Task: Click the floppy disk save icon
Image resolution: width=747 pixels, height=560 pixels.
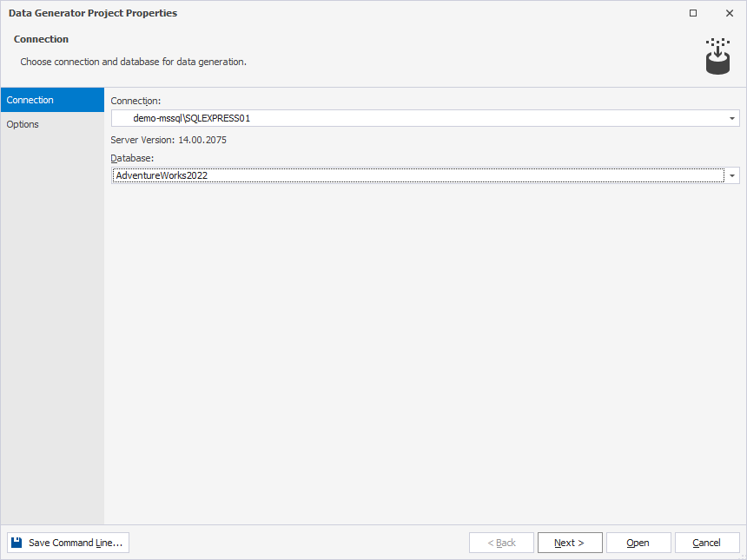Action: point(17,543)
